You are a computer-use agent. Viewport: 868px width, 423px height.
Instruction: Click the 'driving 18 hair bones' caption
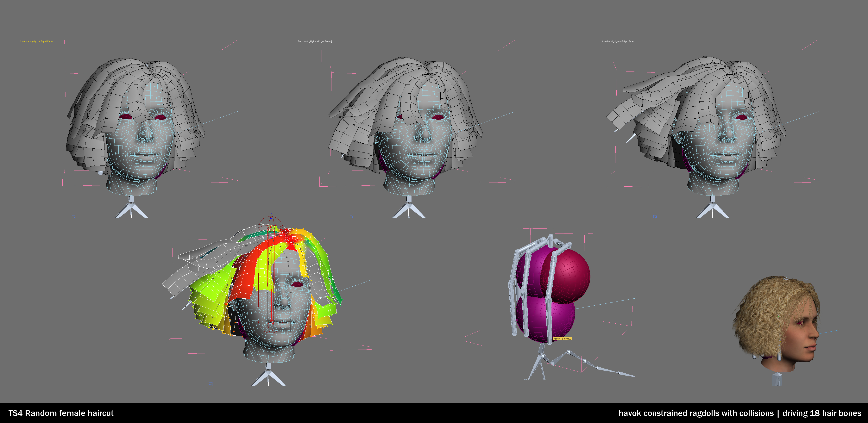pyautogui.click(x=821, y=413)
